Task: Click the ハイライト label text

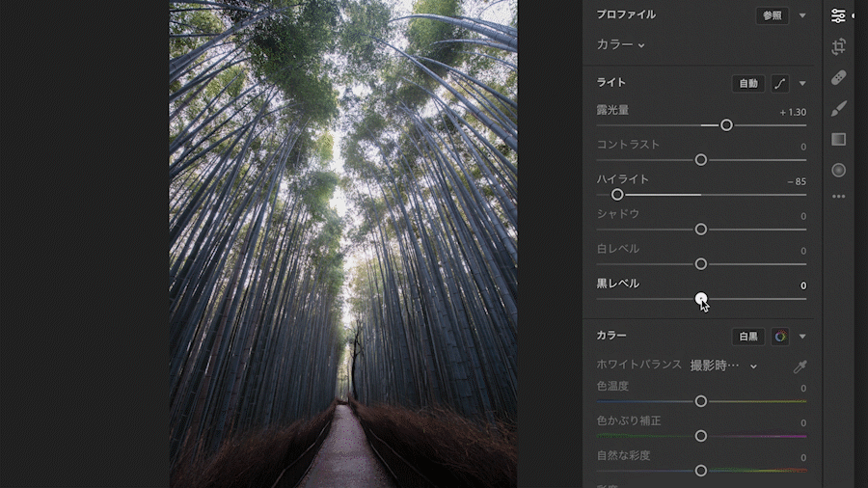Action: point(622,179)
